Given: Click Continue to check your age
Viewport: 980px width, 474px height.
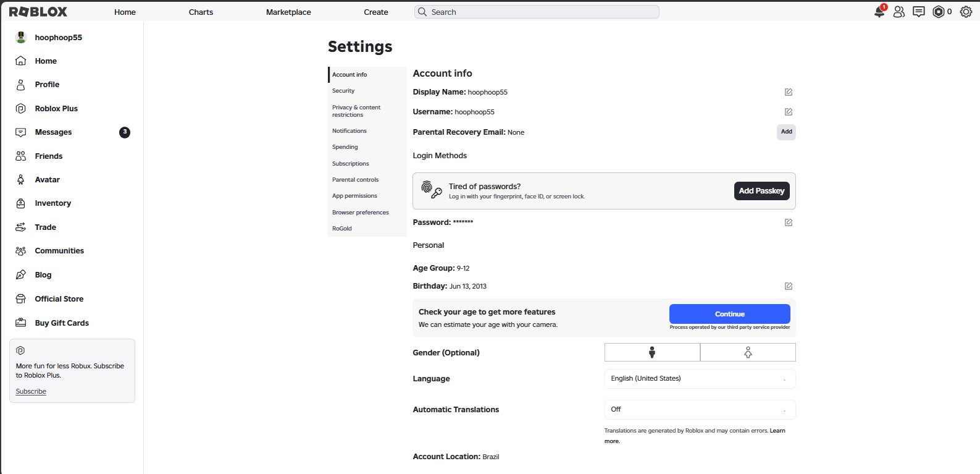Looking at the screenshot, I should click(730, 314).
